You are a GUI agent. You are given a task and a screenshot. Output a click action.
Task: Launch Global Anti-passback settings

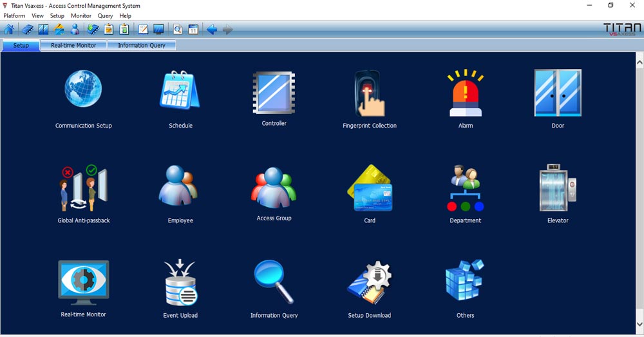[x=83, y=188]
